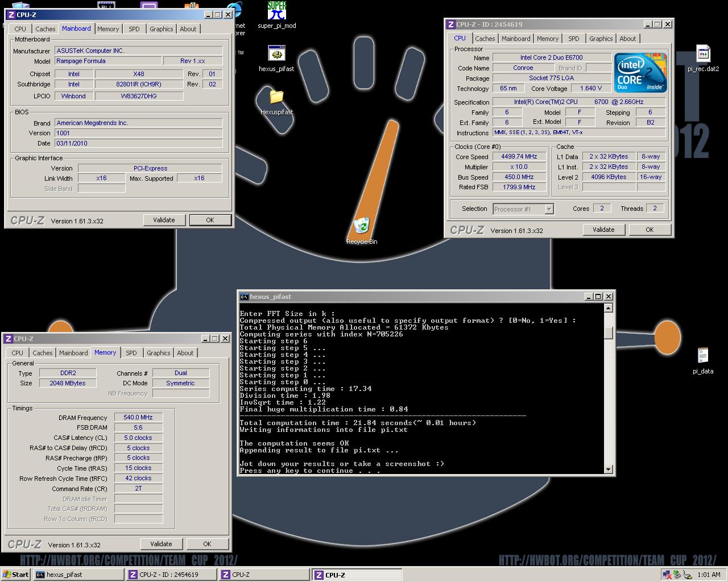Click Validate in Memory CPU-Z window
Image resolution: width=728 pixels, height=582 pixels.
pyautogui.click(x=162, y=544)
